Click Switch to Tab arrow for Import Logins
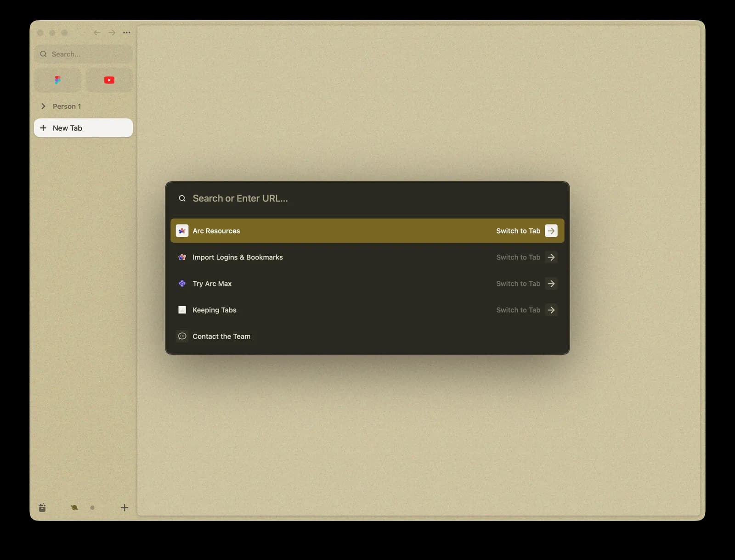This screenshot has height=560, width=735. point(551,257)
